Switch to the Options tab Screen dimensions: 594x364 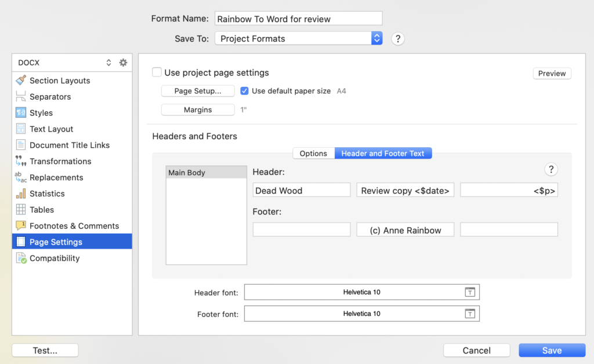[x=313, y=153]
